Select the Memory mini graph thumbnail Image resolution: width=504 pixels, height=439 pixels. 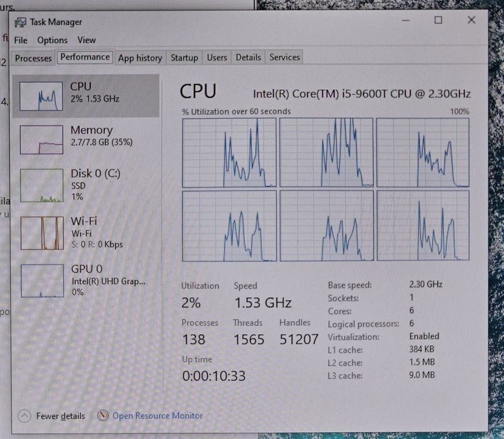click(x=41, y=140)
